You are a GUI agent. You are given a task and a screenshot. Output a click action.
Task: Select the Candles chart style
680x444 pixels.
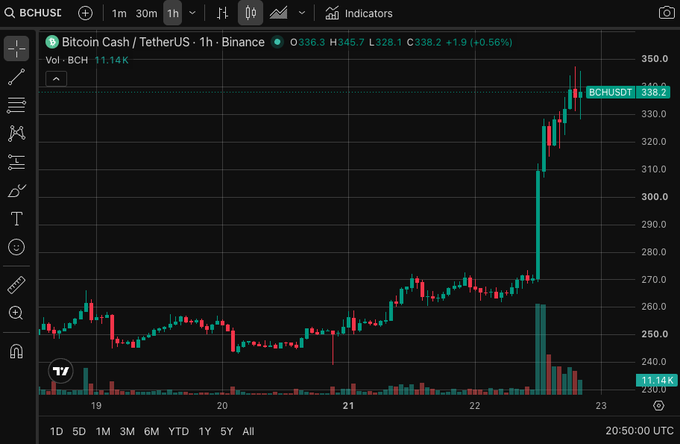250,13
